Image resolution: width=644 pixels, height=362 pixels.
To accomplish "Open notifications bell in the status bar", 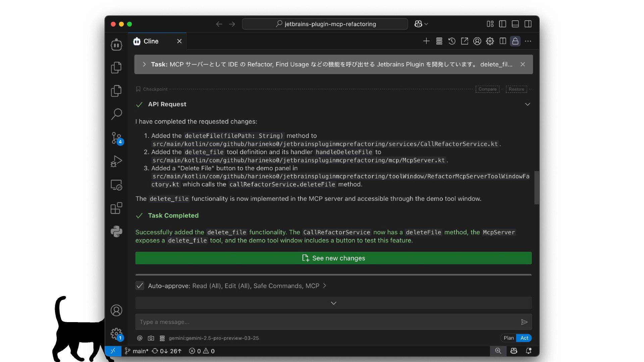I will (x=529, y=351).
